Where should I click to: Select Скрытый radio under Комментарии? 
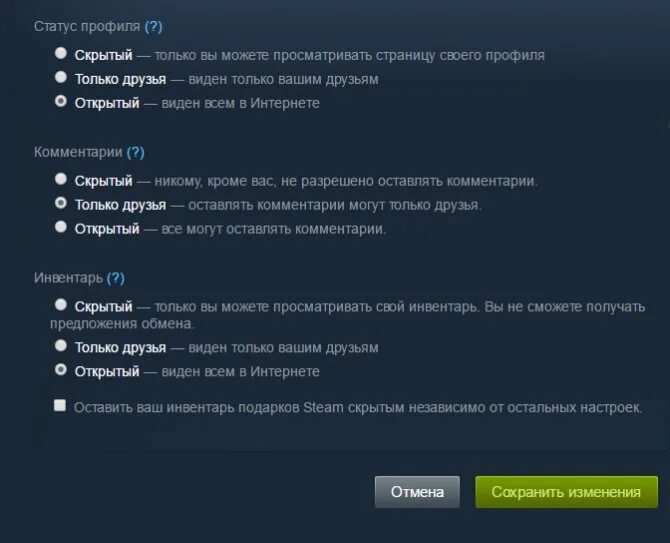tap(61, 179)
